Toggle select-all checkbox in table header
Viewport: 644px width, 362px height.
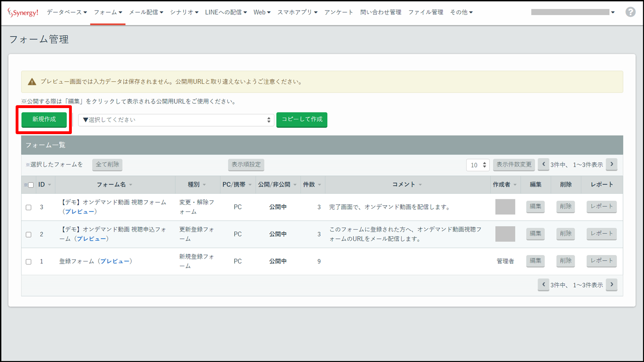[31, 185]
